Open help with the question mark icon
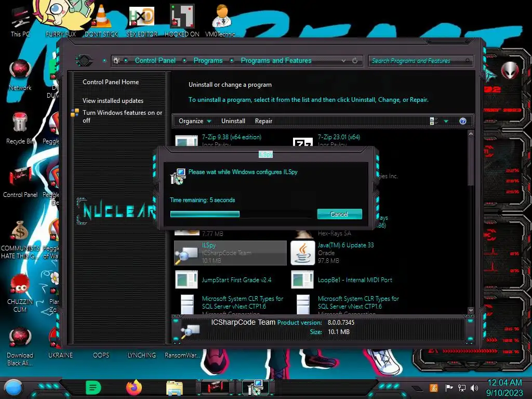The width and height of the screenshot is (532, 399). pyautogui.click(x=463, y=121)
